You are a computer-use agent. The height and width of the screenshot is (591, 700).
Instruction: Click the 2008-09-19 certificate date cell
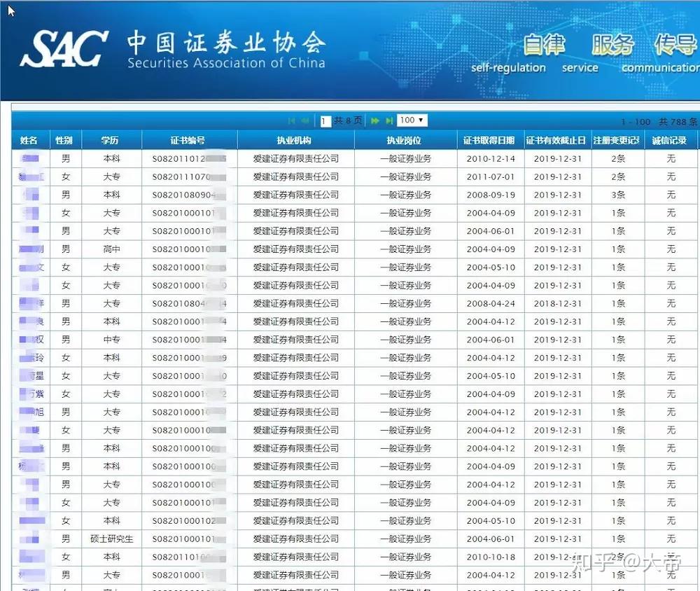(x=491, y=195)
